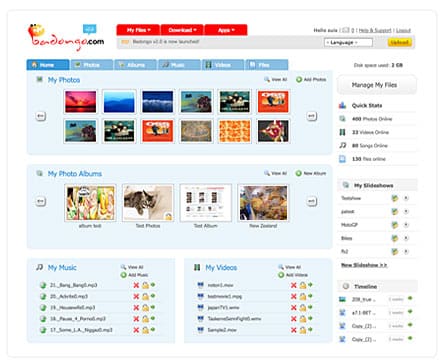Click the lock icon beside 20_Adode0.mp3
The image size is (442, 364).
(145, 297)
